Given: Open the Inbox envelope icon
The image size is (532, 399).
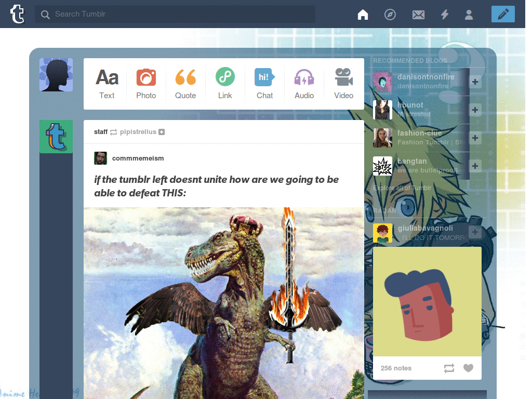Looking at the screenshot, I should 418,15.
